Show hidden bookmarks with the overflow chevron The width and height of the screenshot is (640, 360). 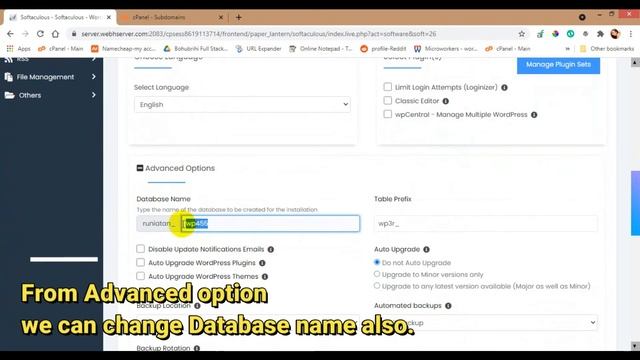point(567,49)
